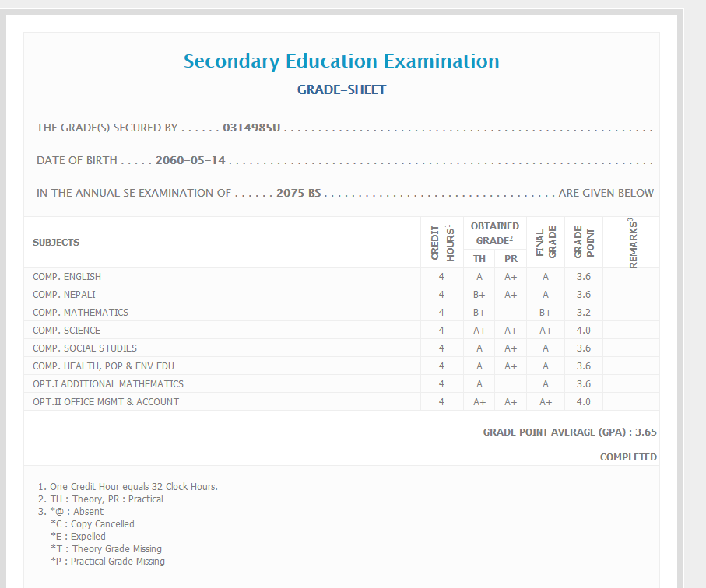Click the date of birth 2060-05-14

[x=190, y=160]
